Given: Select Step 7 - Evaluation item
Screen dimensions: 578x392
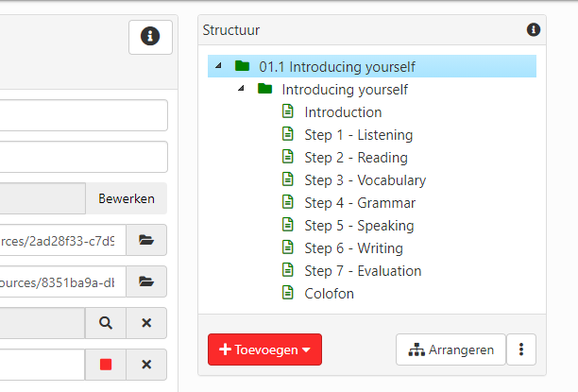Looking at the screenshot, I should [363, 271].
